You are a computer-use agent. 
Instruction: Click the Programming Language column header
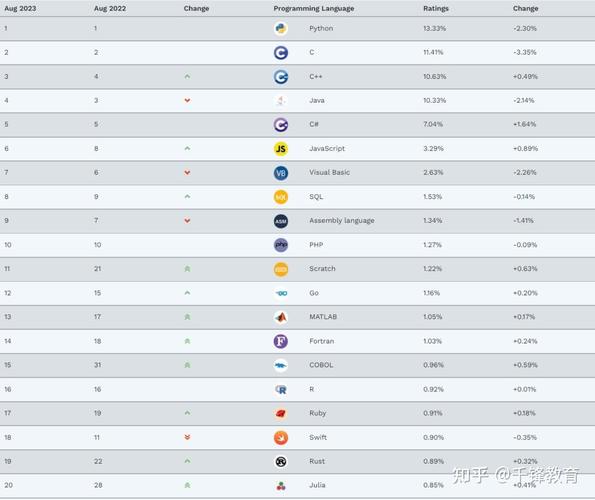click(x=314, y=8)
